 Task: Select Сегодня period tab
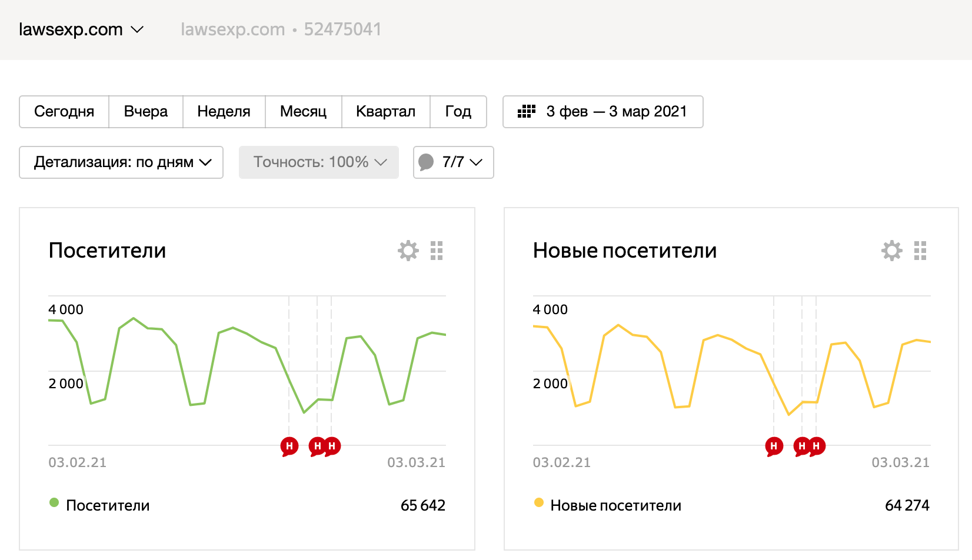[x=64, y=112]
